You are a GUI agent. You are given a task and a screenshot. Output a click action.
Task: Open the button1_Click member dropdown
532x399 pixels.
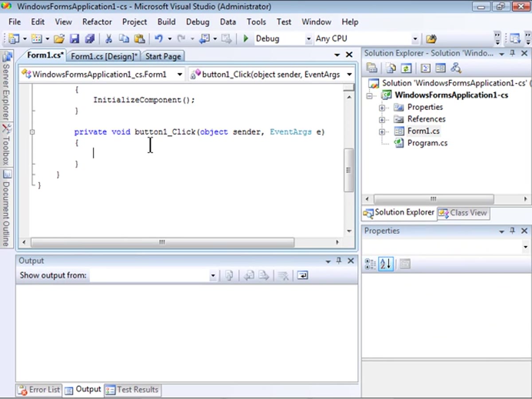coord(349,74)
